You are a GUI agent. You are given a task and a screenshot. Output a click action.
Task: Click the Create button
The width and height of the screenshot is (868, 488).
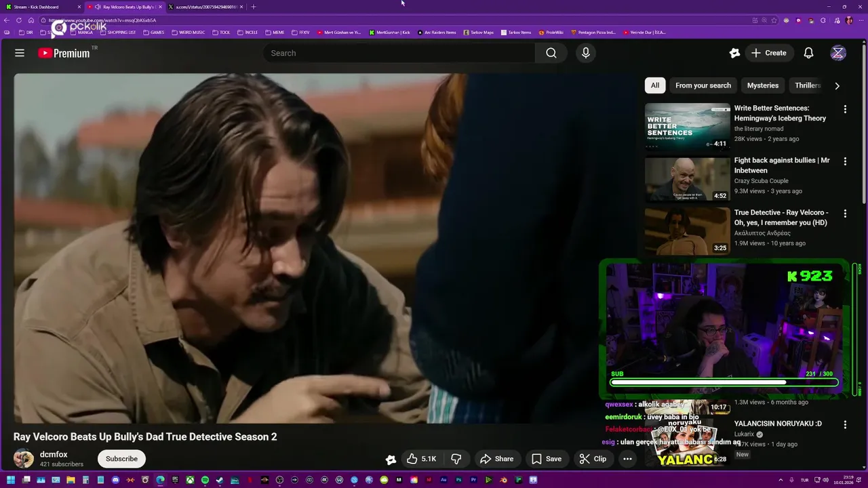[x=768, y=53]
